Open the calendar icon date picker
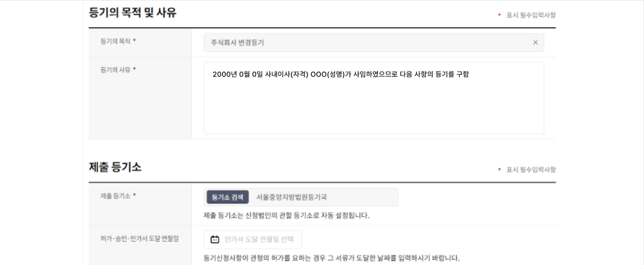 tap(215, 239)
